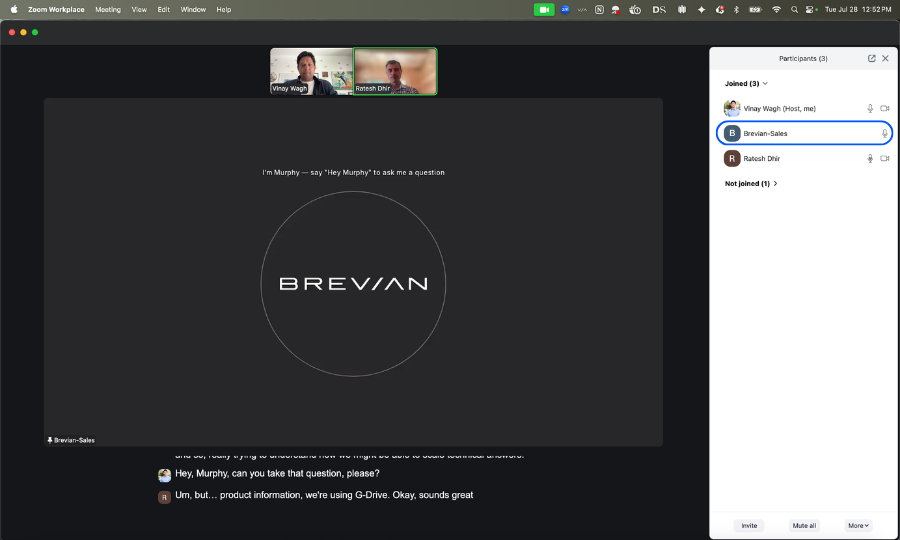Select Ratesh Dhir video thumbnail
Screen dimensions: 900x540
tap(395, 71)
